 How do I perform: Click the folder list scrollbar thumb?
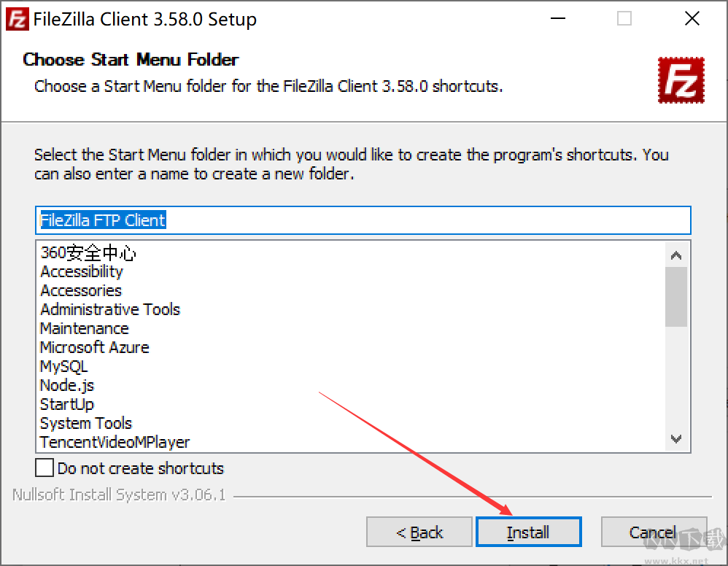click(676, 297)
